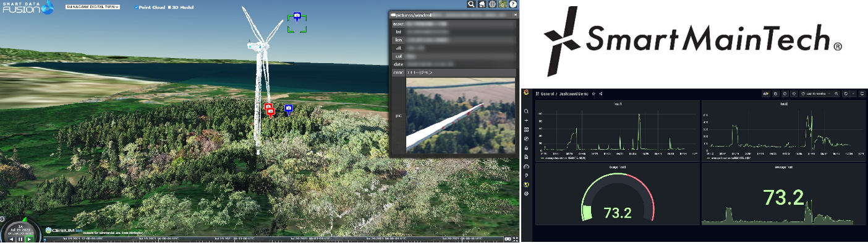
Task: Open the search magnifier in the Cesium toolbar
Action: point(471,4)
